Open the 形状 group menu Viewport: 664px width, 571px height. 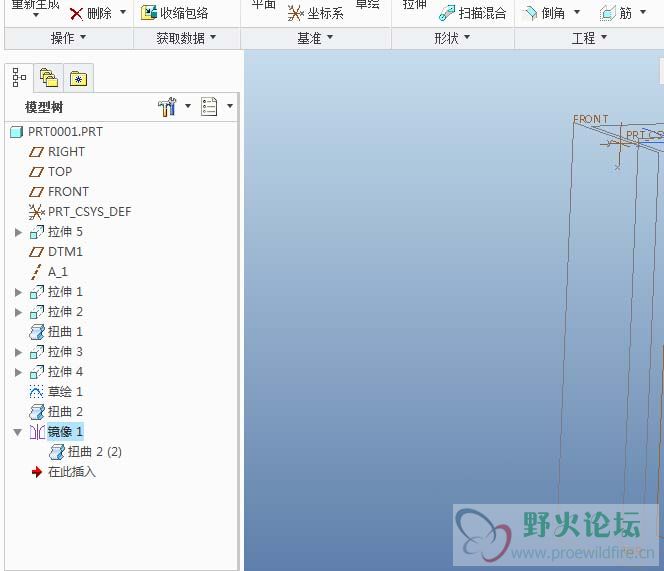(x=452, y=38)
